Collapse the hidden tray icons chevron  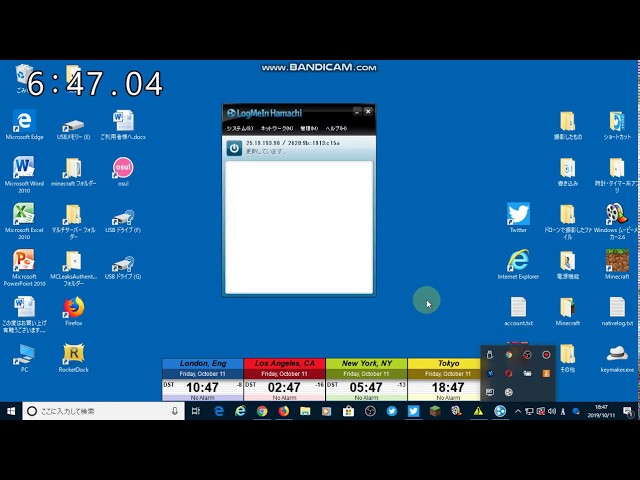518,411
